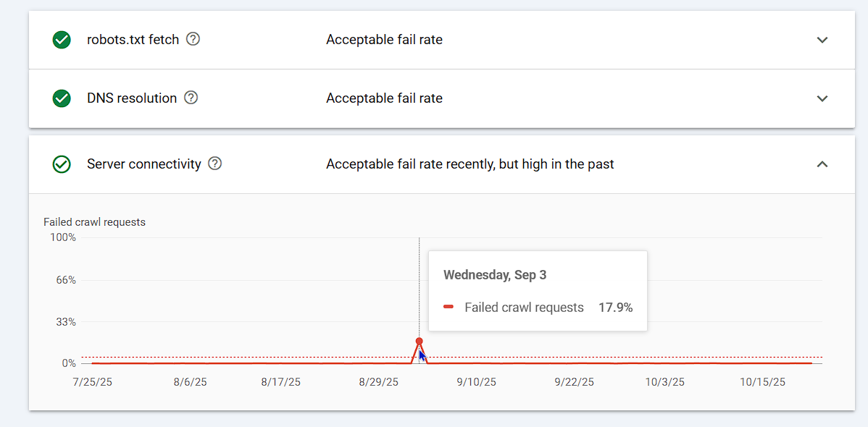Expand the DNS resolution section chevron
Viewport: 868px width, 427px height.
tap(822, 98)
